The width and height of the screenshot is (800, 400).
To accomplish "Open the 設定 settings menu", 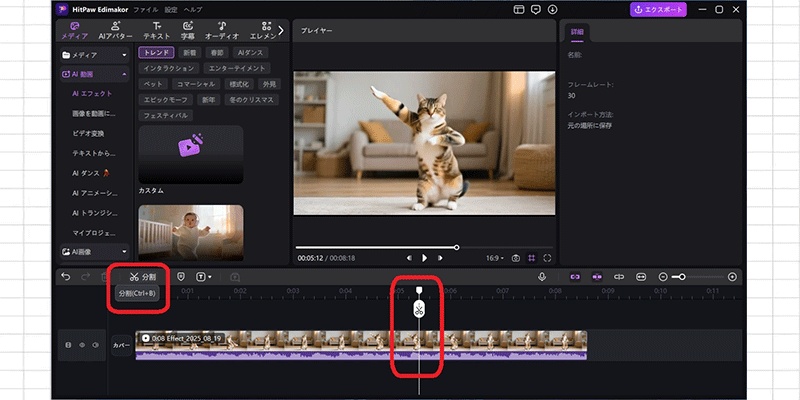I will (171, 10).
